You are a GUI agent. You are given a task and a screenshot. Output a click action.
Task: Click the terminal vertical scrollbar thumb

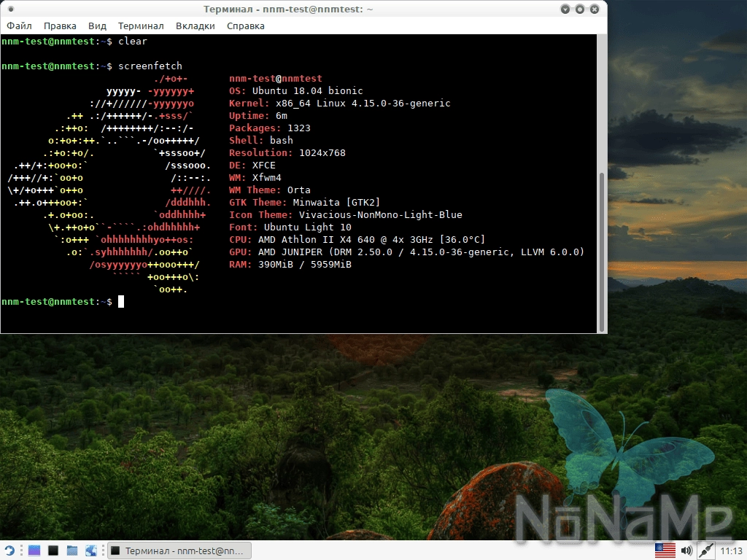(x=602, y=252)
